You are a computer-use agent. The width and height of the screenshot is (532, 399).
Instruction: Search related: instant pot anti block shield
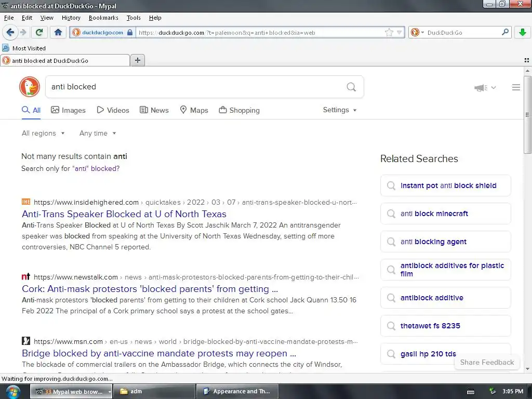click(x=445, y=185)
